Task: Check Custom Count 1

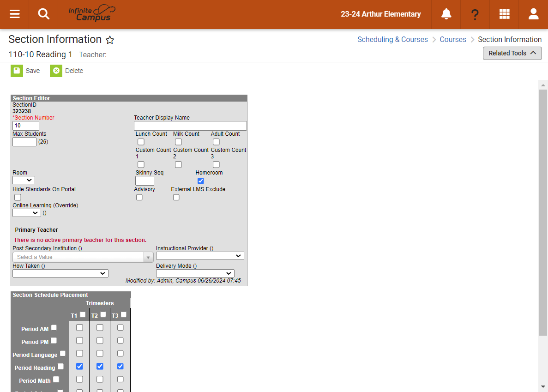Action: [x=141, y=164]
